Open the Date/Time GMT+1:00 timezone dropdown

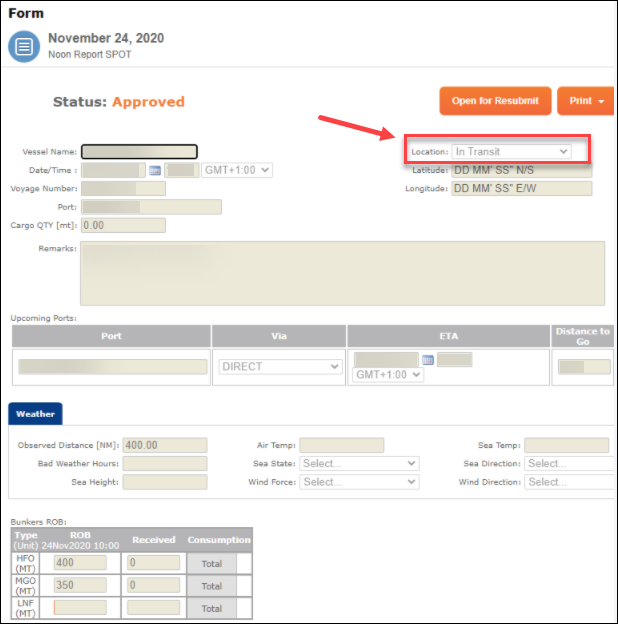click(x=237, y=170)
